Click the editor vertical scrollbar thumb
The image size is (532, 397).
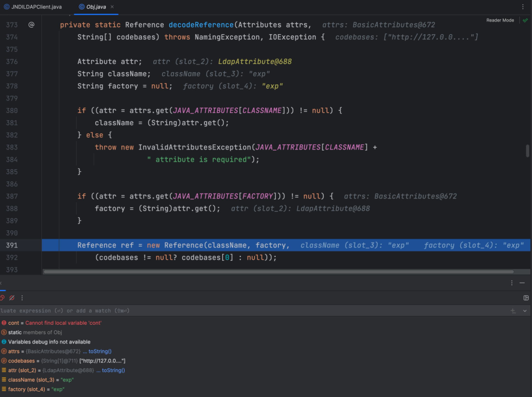pyautogui.click(x=527, y=151)
